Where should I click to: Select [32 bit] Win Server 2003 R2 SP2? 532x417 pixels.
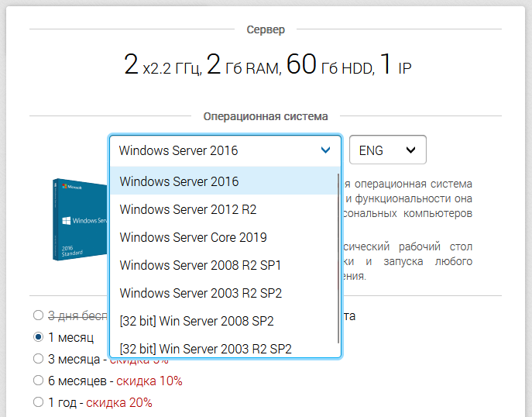tap(224, 349)
